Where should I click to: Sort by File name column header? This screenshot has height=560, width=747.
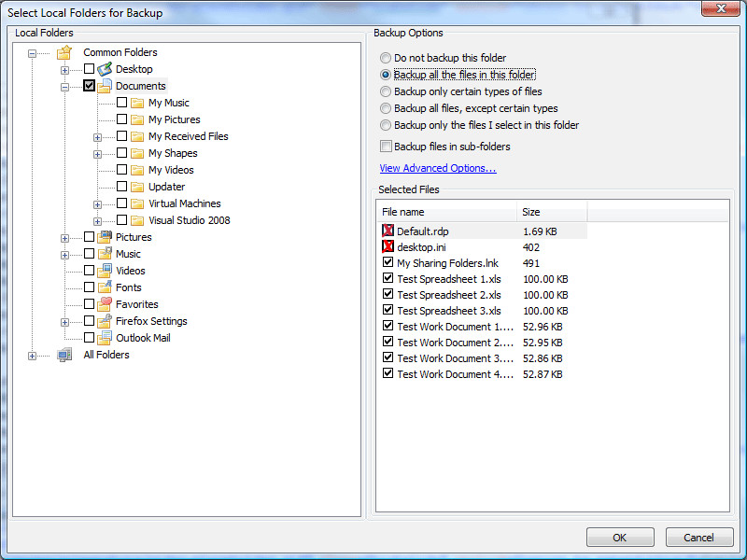447,212
